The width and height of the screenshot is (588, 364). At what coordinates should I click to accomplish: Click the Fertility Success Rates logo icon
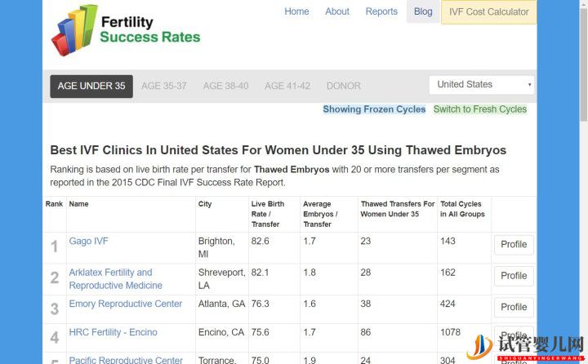(x=73, y=30)
